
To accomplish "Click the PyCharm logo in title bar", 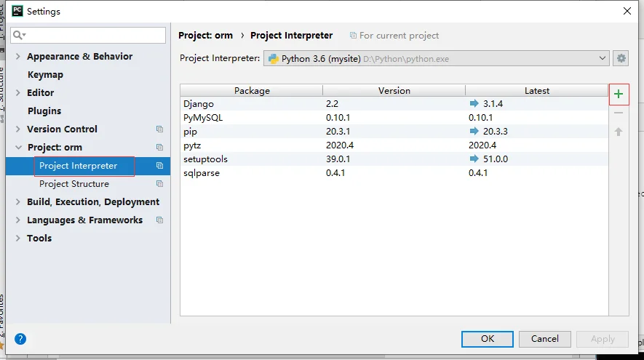I will [x=17, y=11].
